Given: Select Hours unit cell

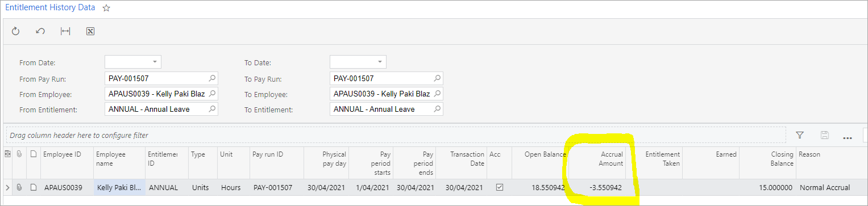Looking at the screenshot, I should coord(233,187).
